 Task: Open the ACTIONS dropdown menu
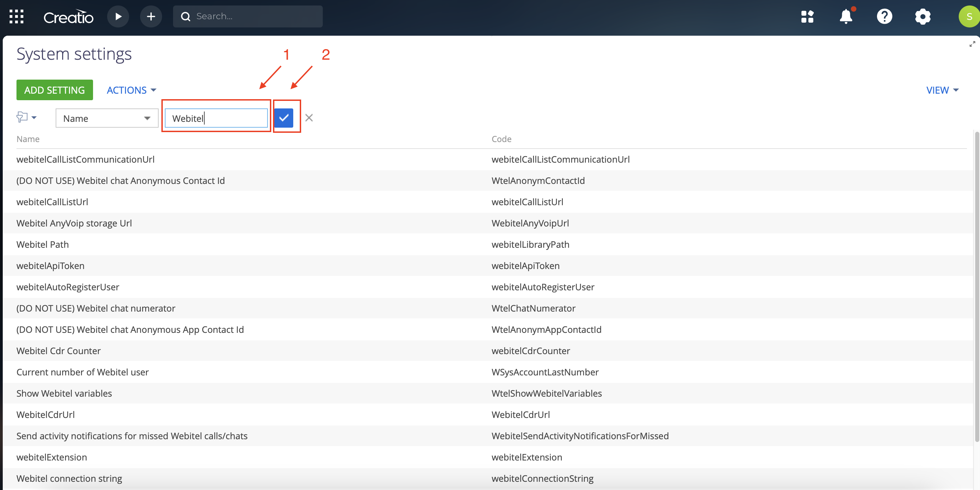pos(131,90)
